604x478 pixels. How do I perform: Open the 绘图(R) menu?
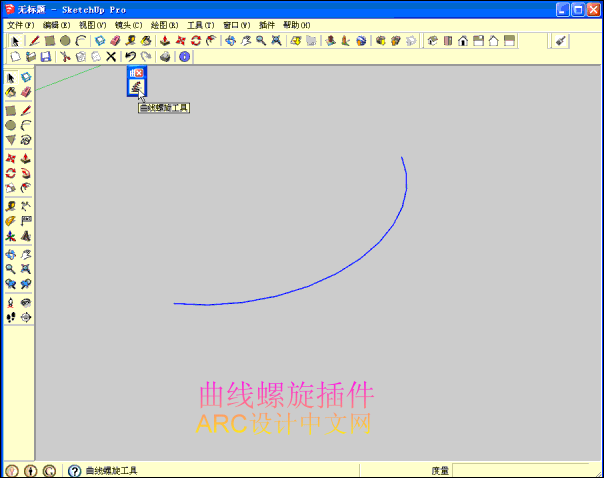tap(164, 25)
